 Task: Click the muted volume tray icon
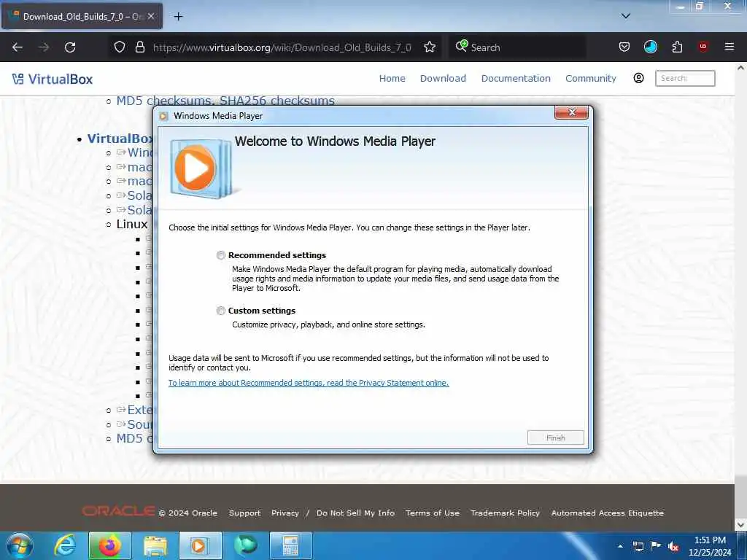[x=673, y=547]
